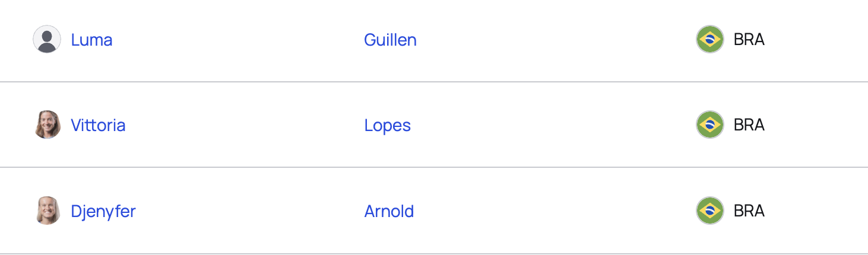Select the BRA country code beside Lopes

click(749, 125)
